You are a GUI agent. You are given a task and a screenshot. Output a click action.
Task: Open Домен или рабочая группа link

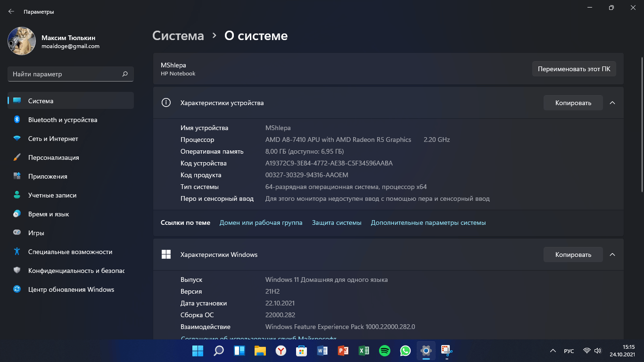(x=261, y=222)
